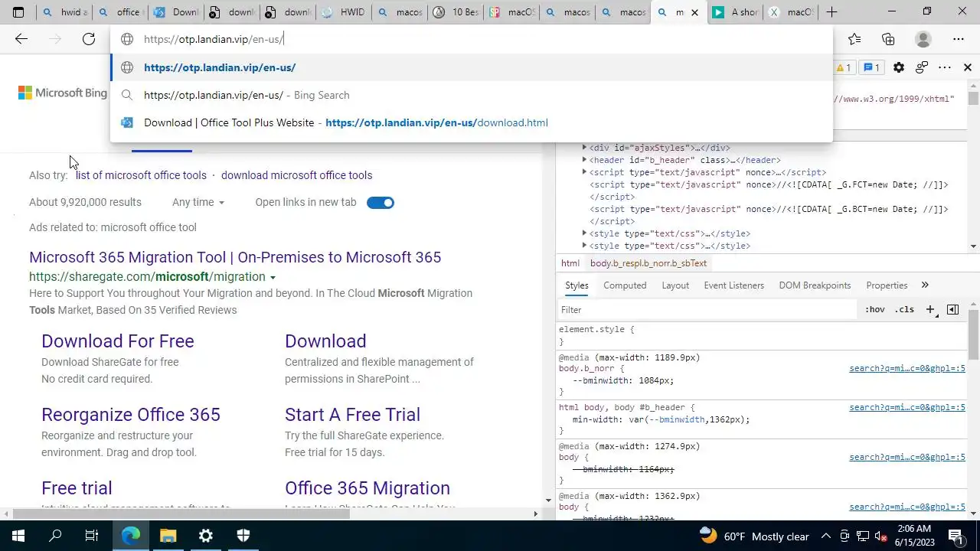
Task: Open the Edge Collections icon
Action: 888,39
